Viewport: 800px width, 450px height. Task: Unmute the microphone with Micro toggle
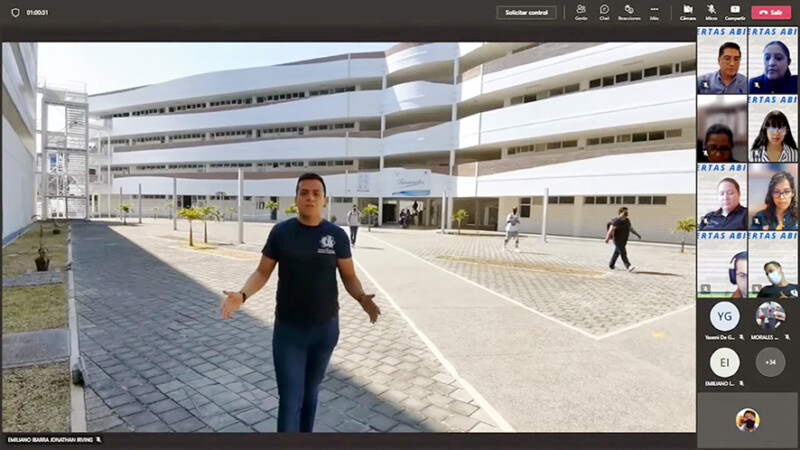pyautogui.click(x=711, y=12)
